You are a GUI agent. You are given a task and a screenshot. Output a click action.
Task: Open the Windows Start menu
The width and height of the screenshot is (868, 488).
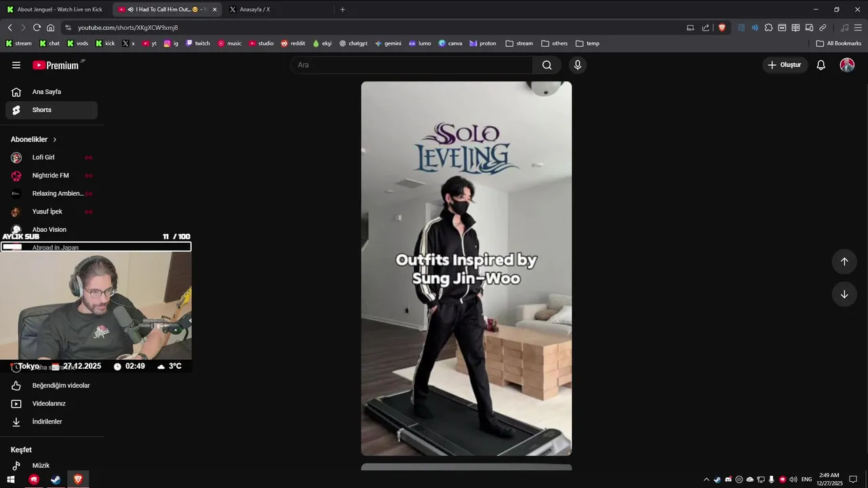point(11,479)
